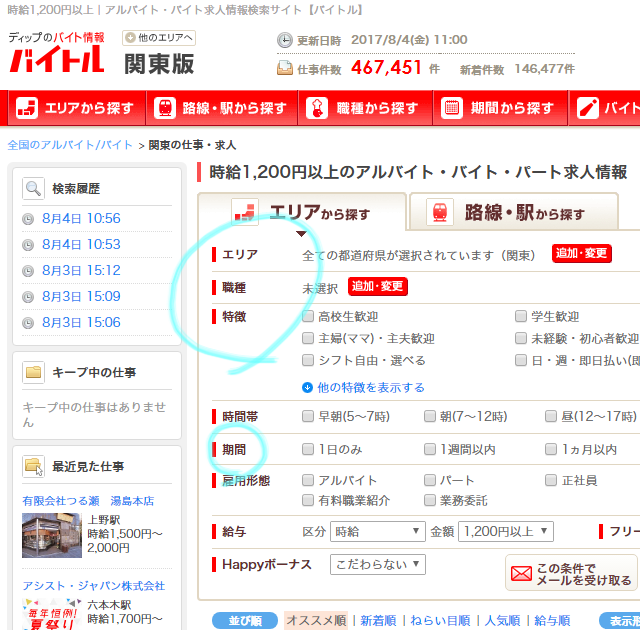The width and height of the screenshot is (640, 630).
Task: Click the train icon on 路線・駅 tab
Action: pos(440,212)
